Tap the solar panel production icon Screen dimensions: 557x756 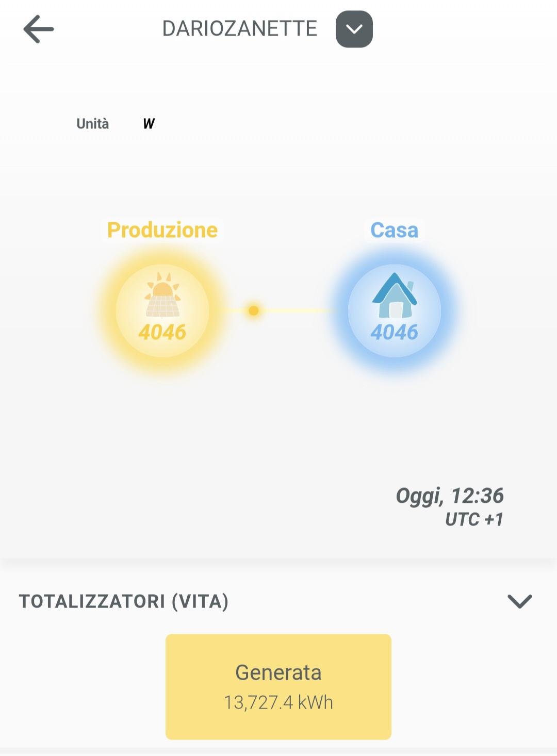click(162, 295)
